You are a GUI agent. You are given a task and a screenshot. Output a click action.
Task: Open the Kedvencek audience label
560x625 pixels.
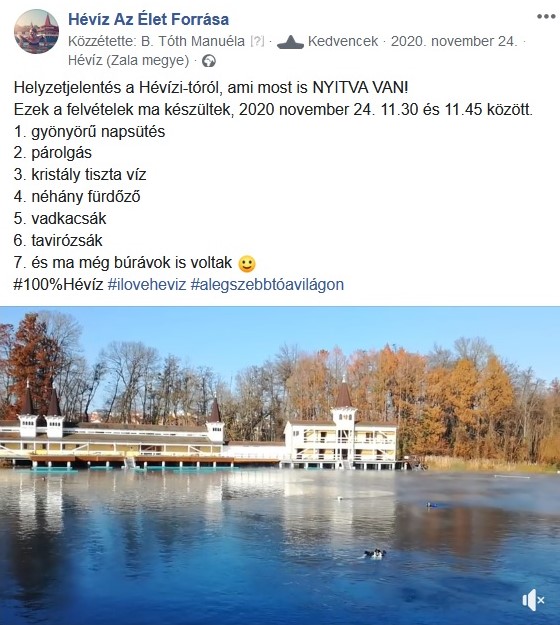[x=343, y=41]
